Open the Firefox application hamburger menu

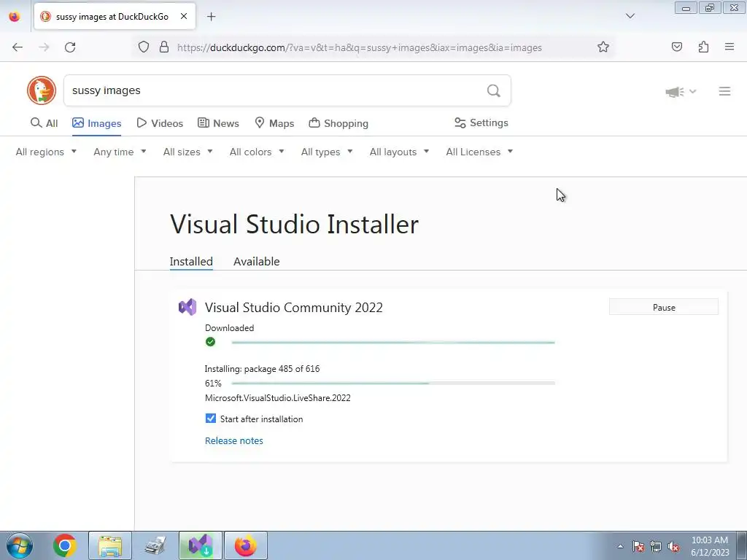[729, 47]
